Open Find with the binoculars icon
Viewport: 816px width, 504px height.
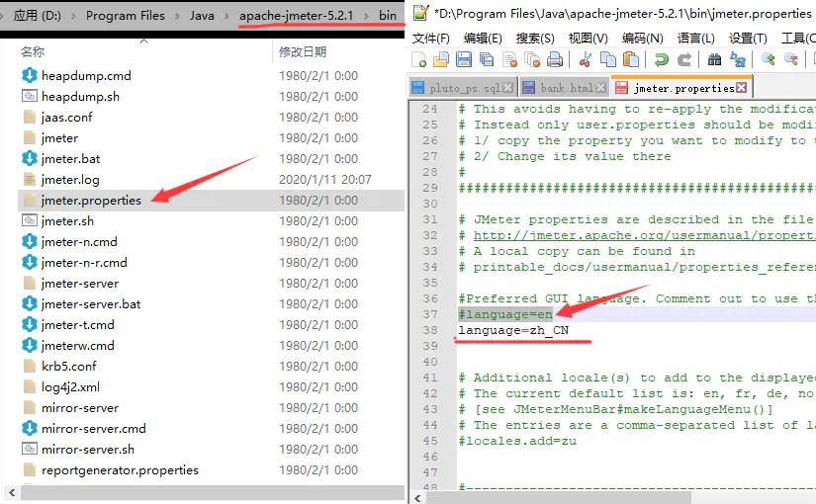[714, 60]
